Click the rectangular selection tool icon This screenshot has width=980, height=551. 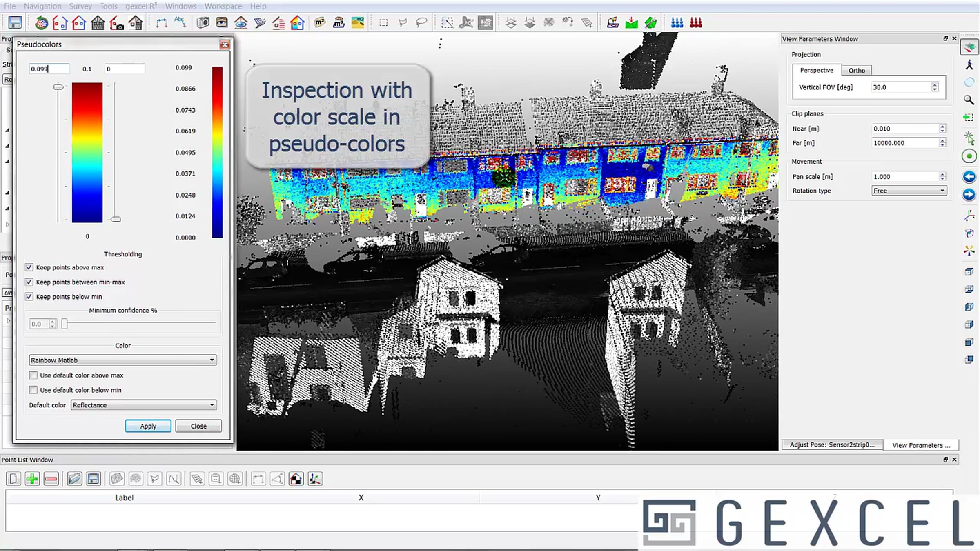(383, 22)
